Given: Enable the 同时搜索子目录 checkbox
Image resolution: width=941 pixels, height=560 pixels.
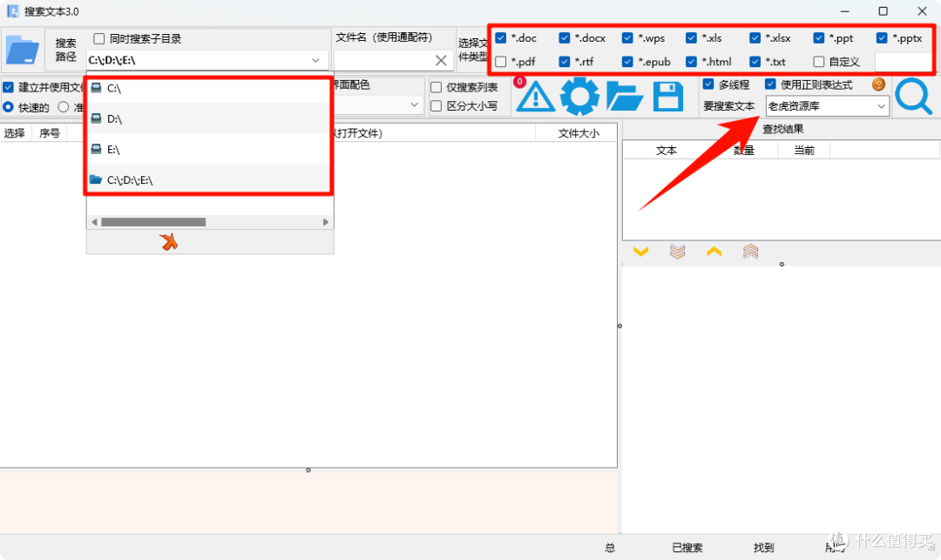Looking at the screenshot, I should pyautogui.click(x=99, y=39).
